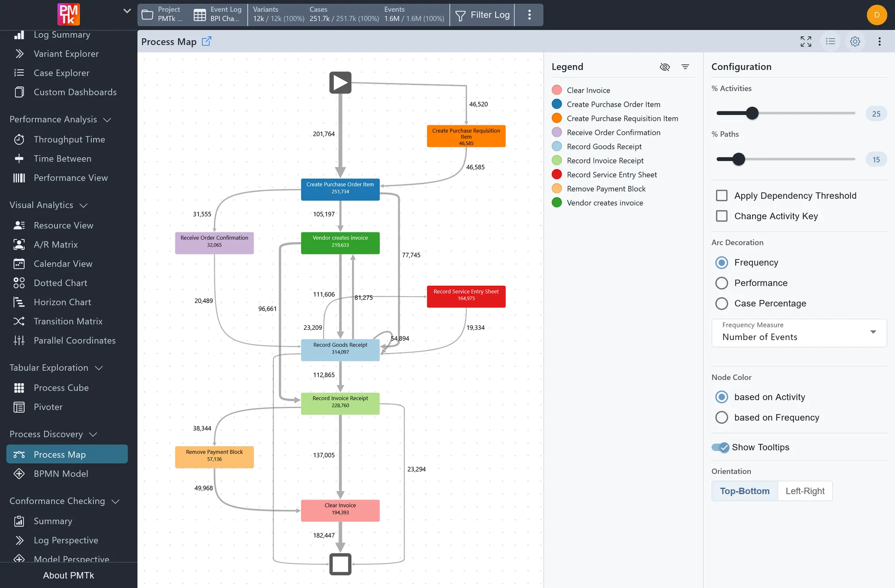
Task: Open dropdown chevron beside PMTk logo
Action: [x=127, y=11]
